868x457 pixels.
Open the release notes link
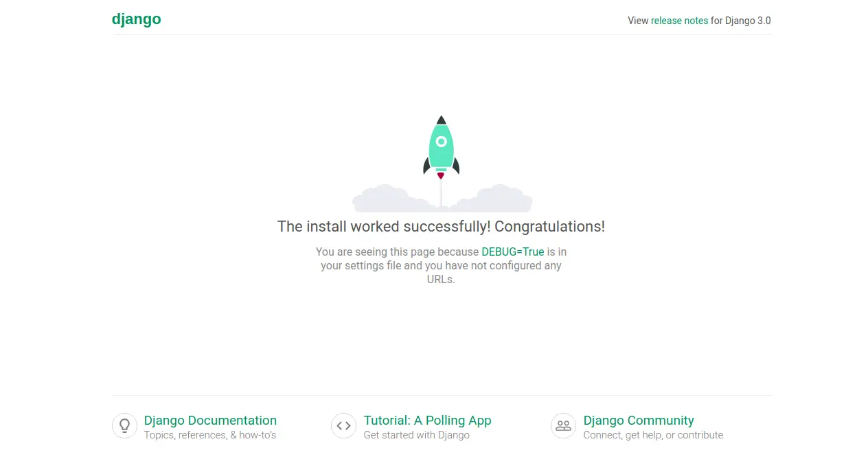[679, 21]
